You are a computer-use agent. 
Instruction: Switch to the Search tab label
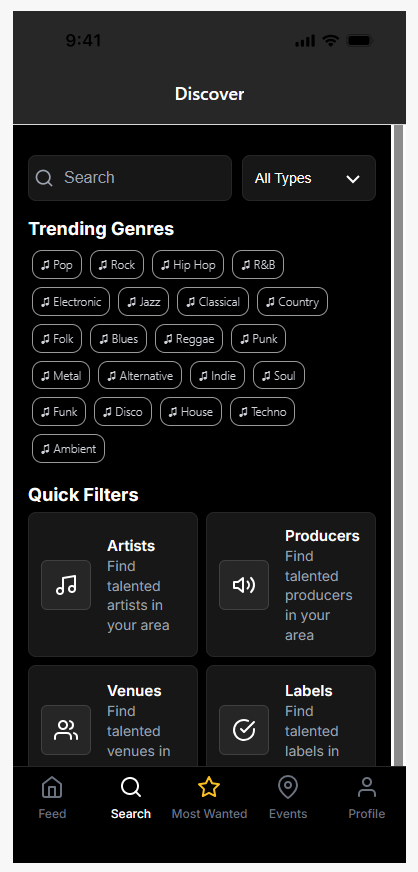pyautogui.click(x=131, y=814)
